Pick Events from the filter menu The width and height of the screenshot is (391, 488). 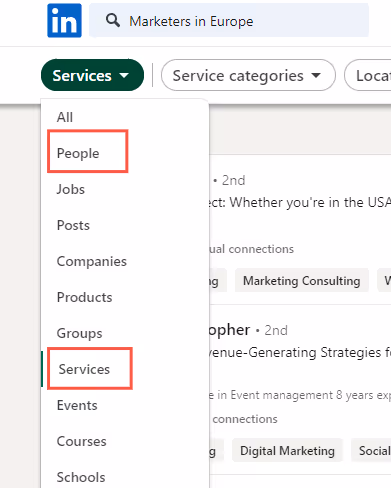(x=77, y=405)
